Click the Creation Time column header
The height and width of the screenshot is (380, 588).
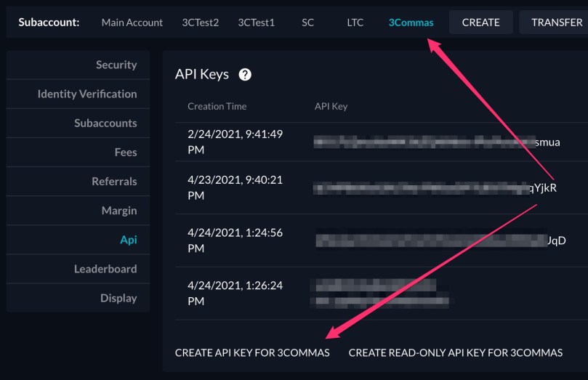point(217,106)
